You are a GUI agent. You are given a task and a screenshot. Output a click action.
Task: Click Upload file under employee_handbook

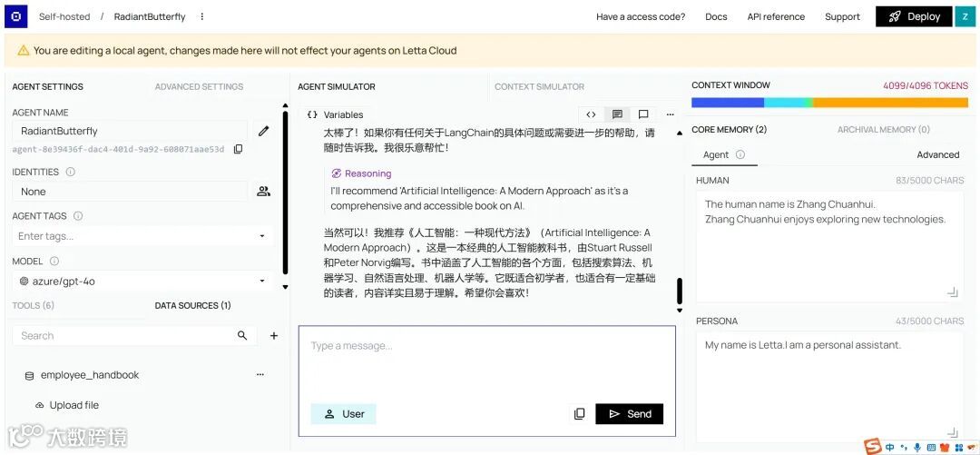(x=67, y=405)
